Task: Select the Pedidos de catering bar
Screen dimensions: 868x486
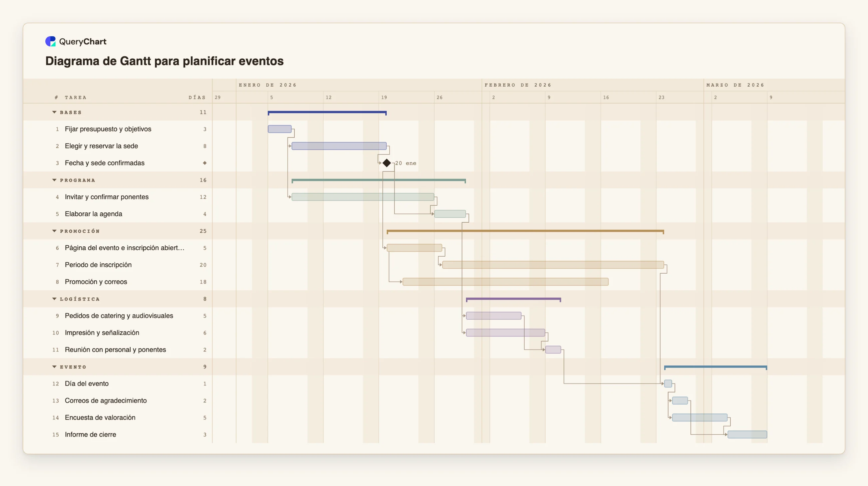Action: click(494, 316)
